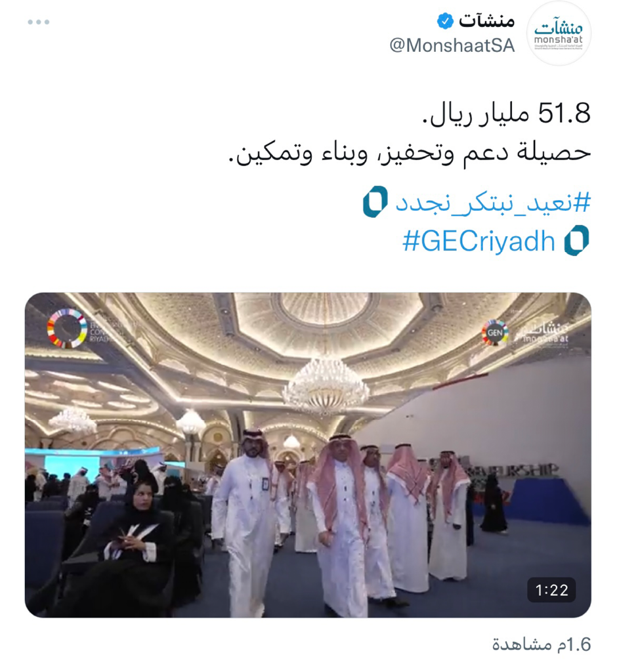Open the @MonshaatSA handle link
This screenshot has height=672, width=617.
tap(452, 45)
